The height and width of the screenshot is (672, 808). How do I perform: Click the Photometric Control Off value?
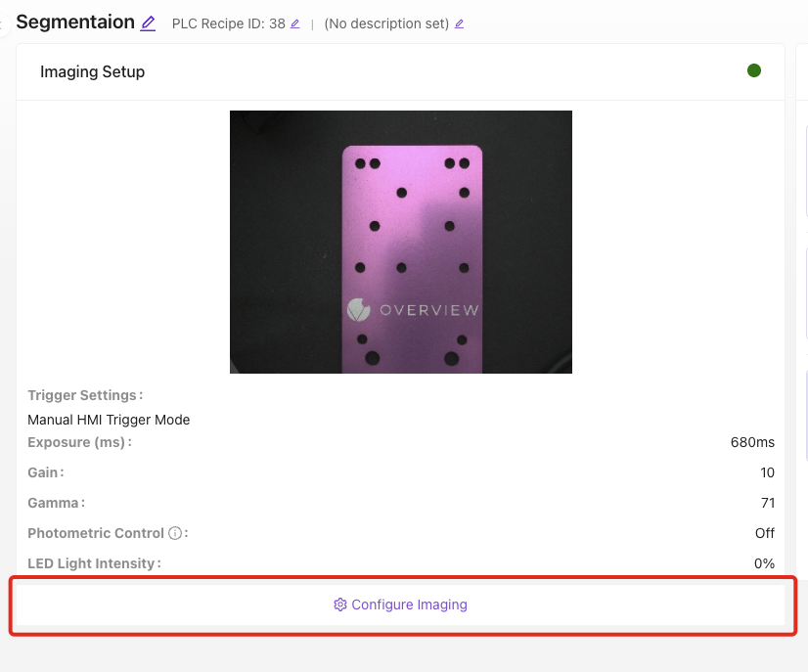point(764,533)
